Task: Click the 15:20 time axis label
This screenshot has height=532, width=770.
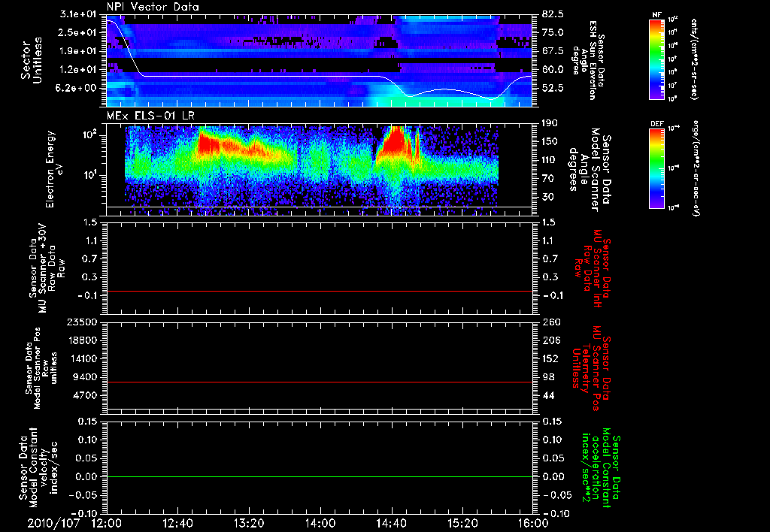Action: [x=462, y=523]
